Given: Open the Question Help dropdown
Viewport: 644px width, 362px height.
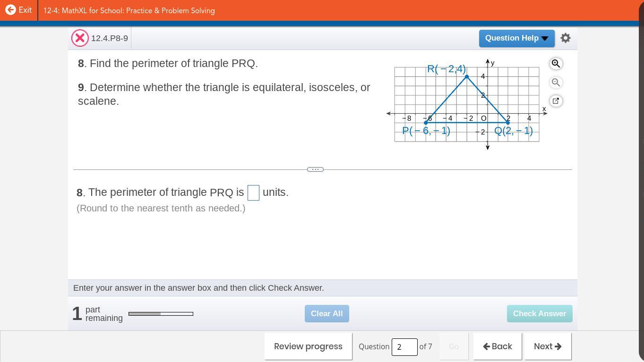Looking at the screenshot, I should tap(516, 38).
